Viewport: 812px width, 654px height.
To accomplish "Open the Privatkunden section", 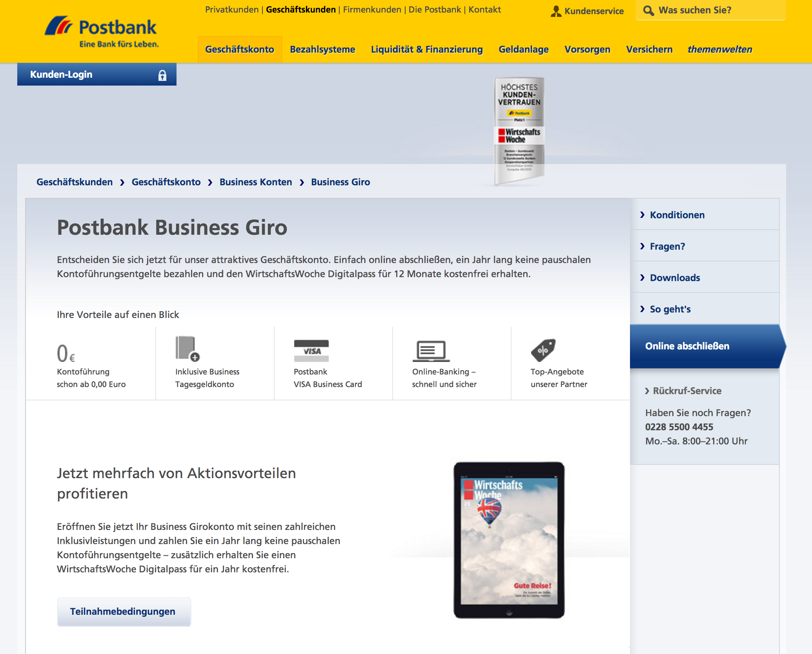I will pos(232,9).
